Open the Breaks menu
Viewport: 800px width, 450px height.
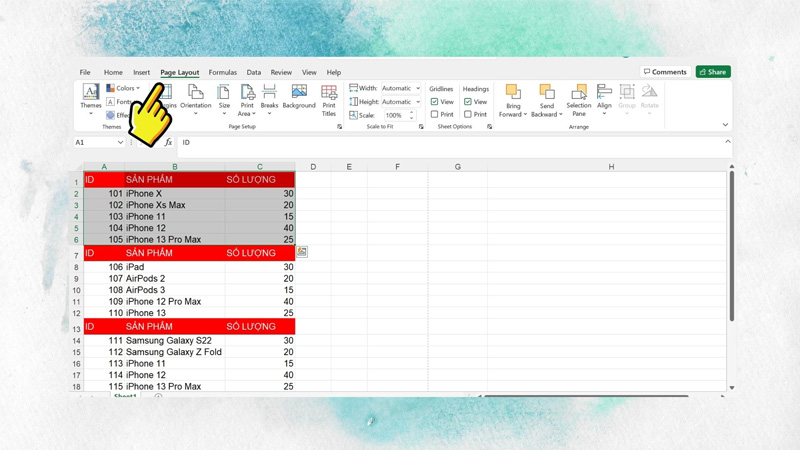[269, 99]
